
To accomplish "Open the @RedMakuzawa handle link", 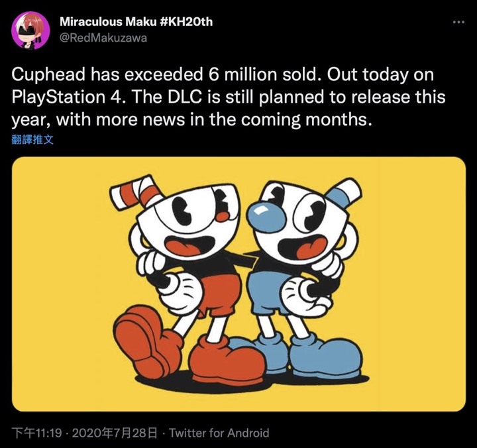I will click(103, 38).
